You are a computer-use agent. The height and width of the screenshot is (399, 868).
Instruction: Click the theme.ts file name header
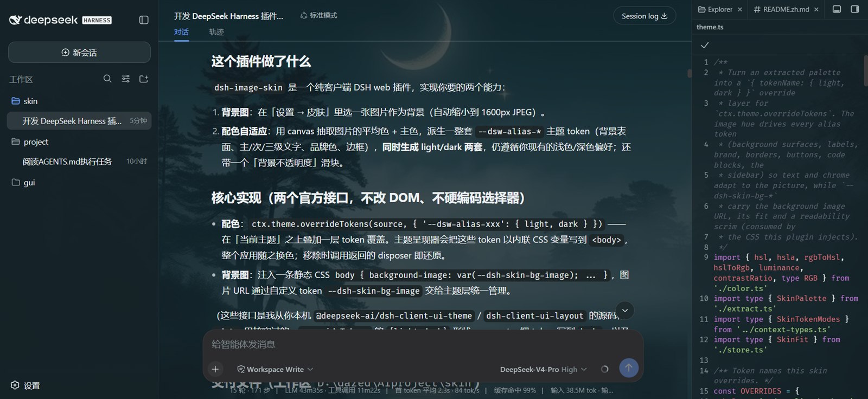click(710, 27)
